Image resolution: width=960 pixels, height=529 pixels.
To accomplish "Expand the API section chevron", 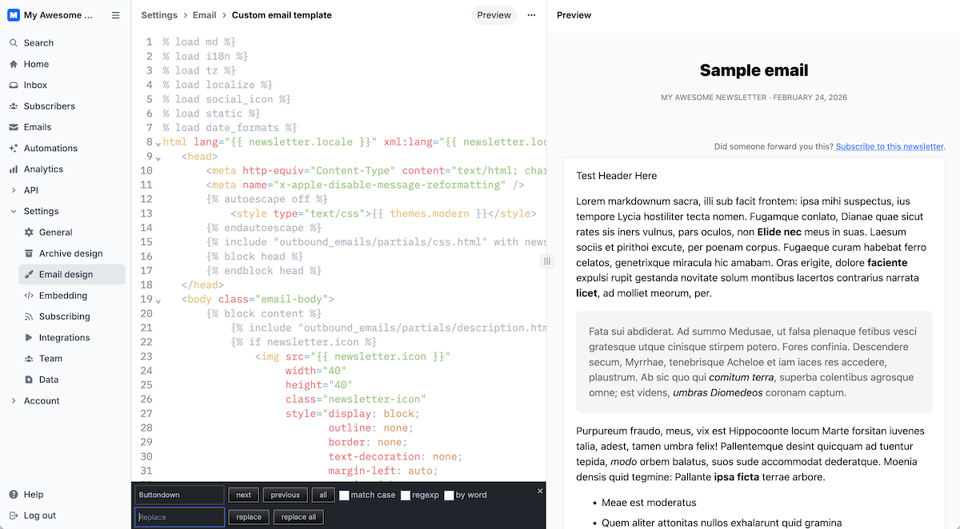I will 14,190.
